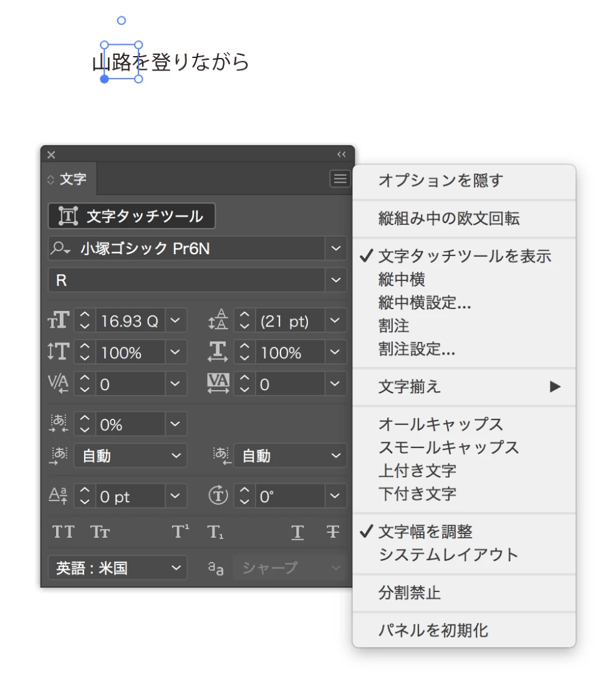Viewport: 616px width, 673px height.
Task: Expand the 文字揃え submenu
Action: [x=464, y=386]
